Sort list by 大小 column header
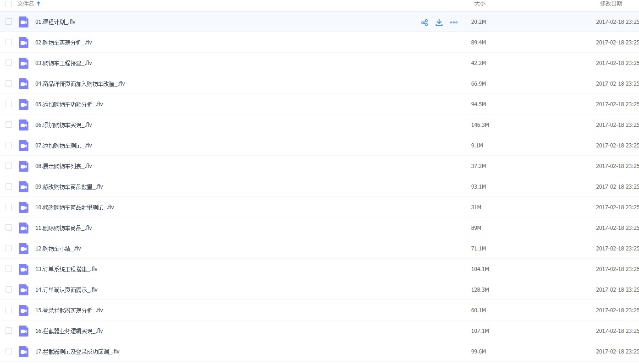639x364 pixels. pos(479,4)
